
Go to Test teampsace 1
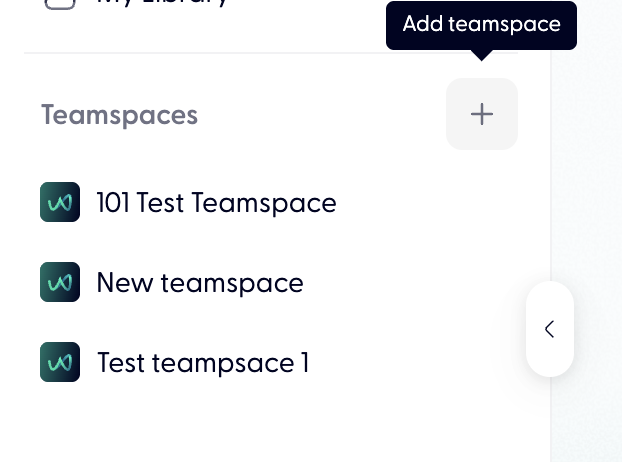203,363
